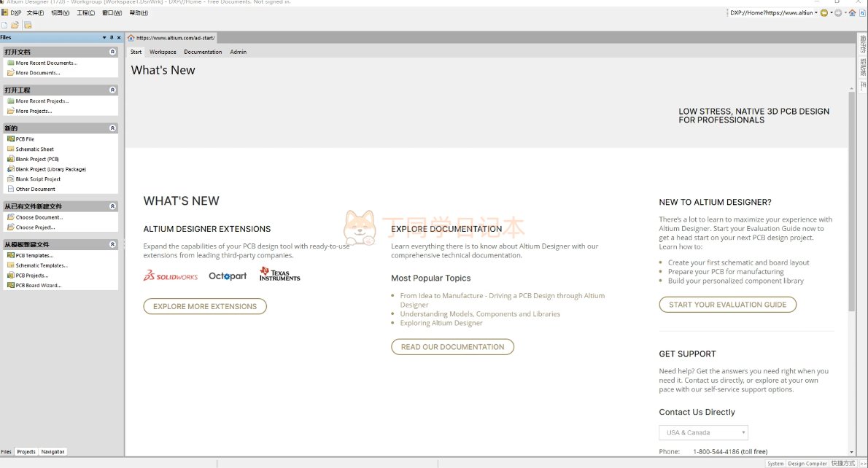The height and width of the screenshot is (468, 868).
Task: Pin the Files panel
Action: pyautogui.click(x=112, y=38)
